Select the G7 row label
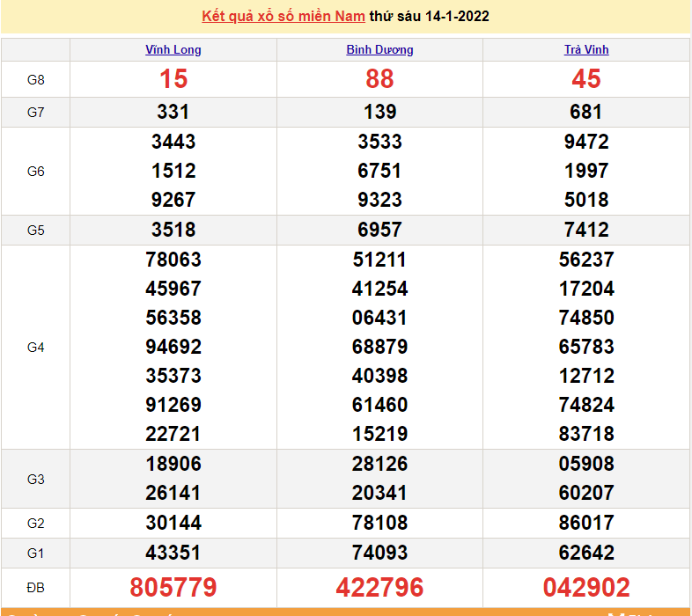The image size is (692, 616). [35, 112]
